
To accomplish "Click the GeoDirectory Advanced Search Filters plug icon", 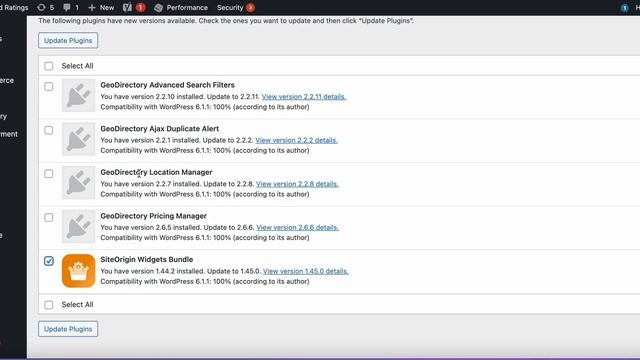I will (x=78, y=96).
